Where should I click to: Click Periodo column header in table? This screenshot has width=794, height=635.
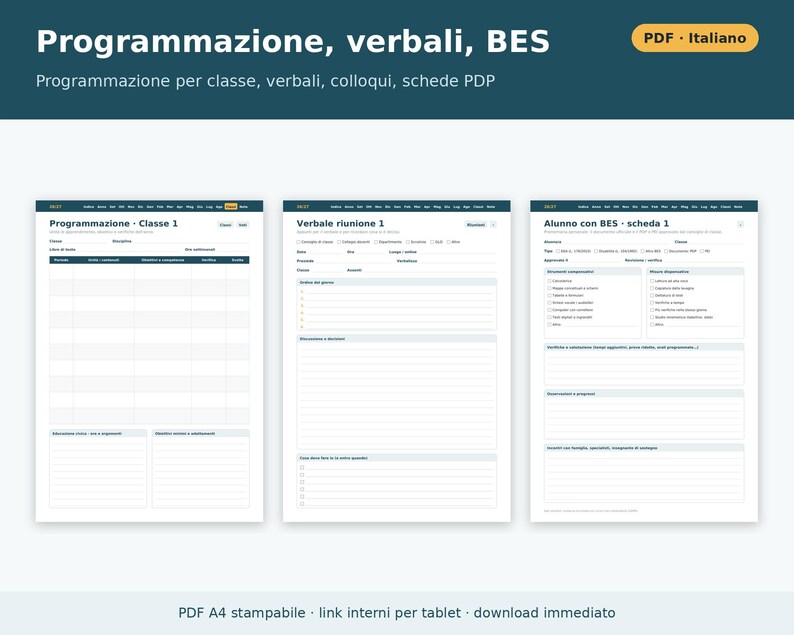click(x=61, y=260)
